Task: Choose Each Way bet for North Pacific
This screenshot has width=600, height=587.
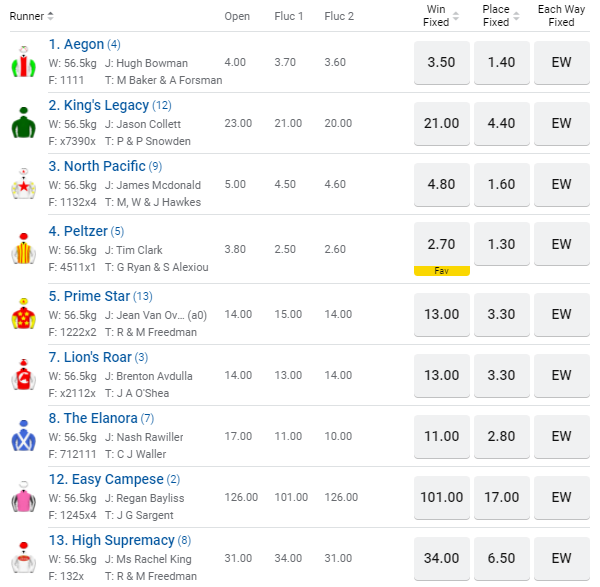Action: click(x=561, y=184)
